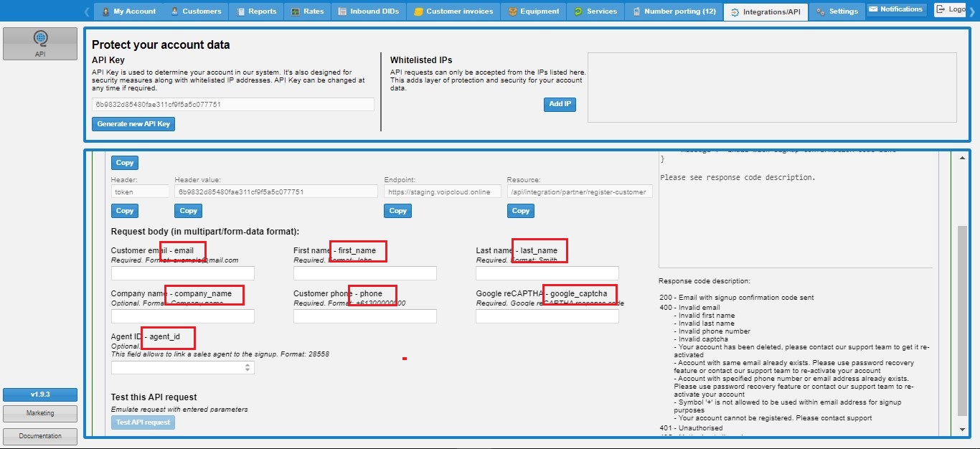
Task: Open Notifications envelope button
Action: pos(895,10)
